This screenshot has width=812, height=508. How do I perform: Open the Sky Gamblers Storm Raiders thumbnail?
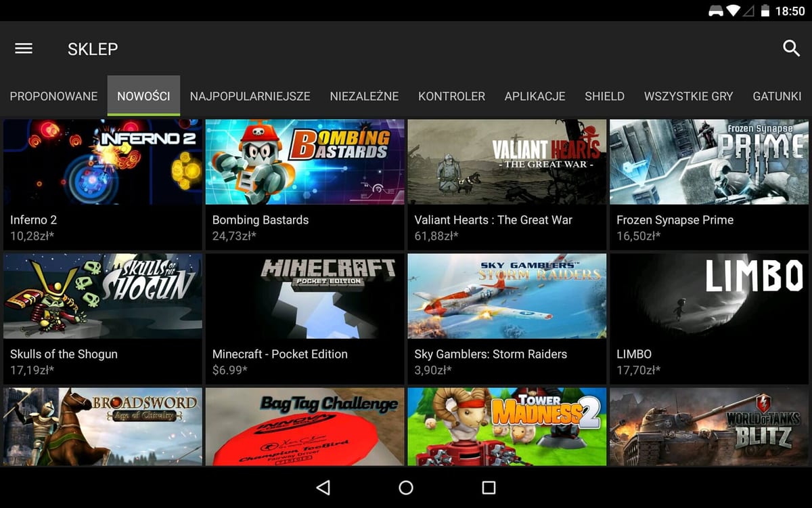(507, 296)
